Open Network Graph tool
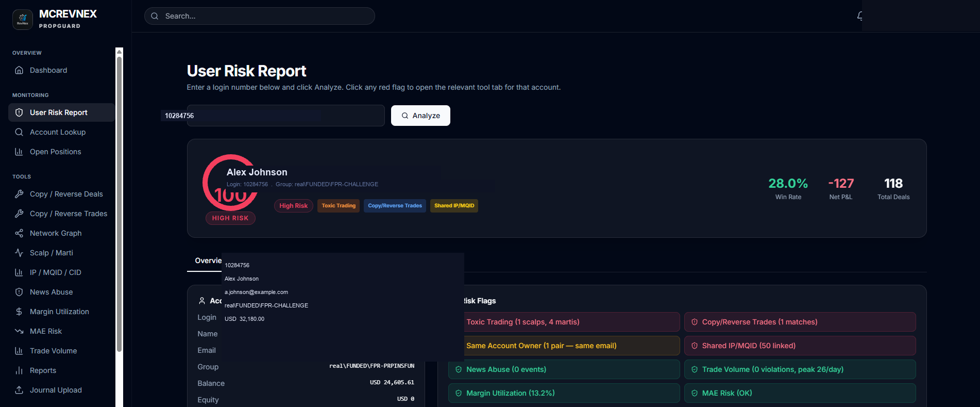 [61, 233]
